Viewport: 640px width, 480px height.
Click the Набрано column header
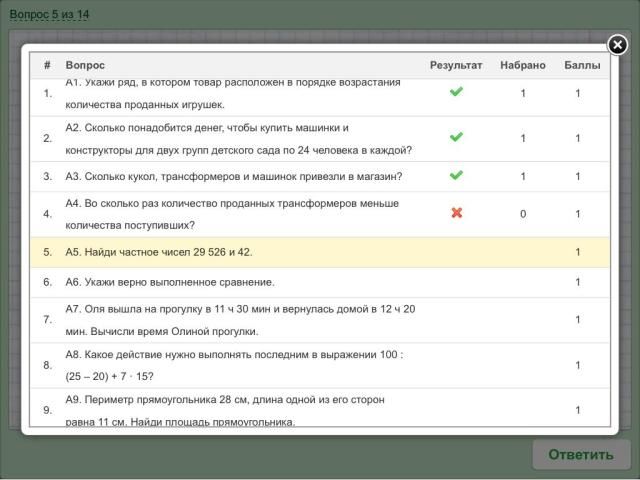tap(522, 65)
